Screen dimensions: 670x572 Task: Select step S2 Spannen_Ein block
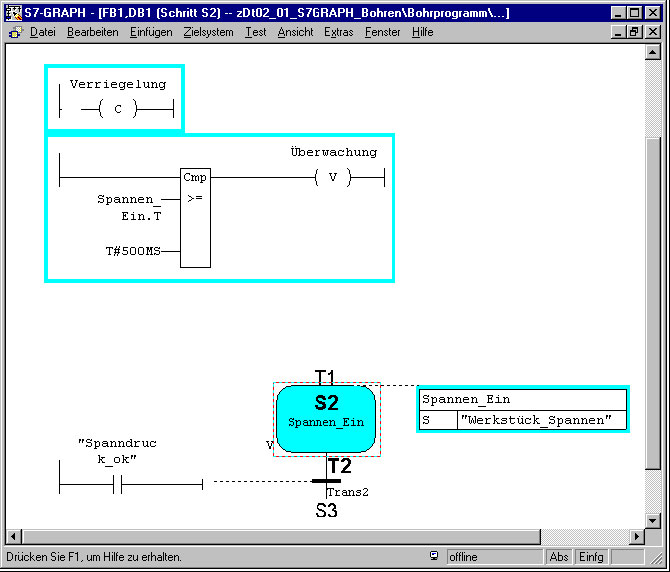tap(326, 420)
